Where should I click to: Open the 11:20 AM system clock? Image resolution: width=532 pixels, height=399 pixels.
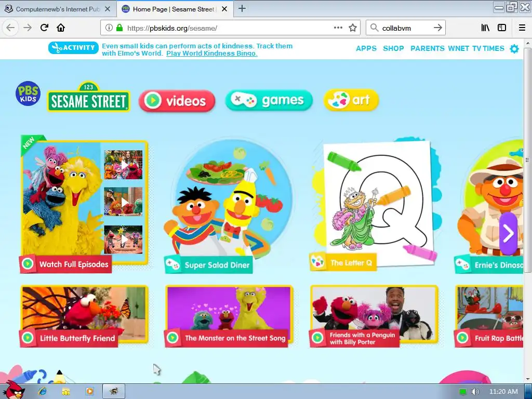(503, 392)
